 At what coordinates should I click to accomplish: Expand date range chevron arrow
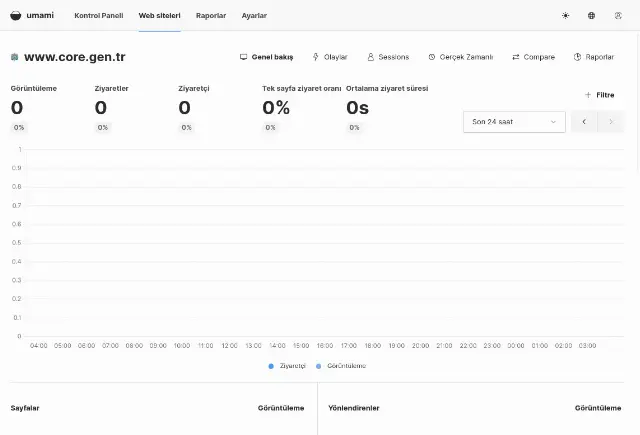click(x=553, y=122)
